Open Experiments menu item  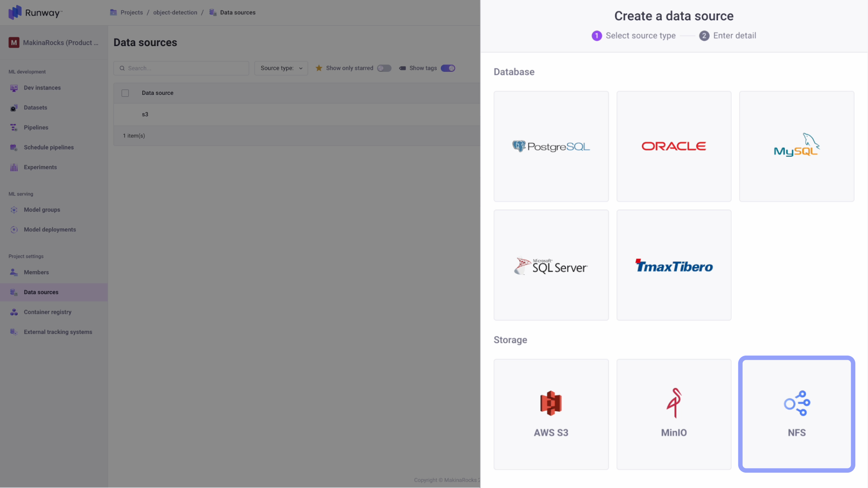54,168
